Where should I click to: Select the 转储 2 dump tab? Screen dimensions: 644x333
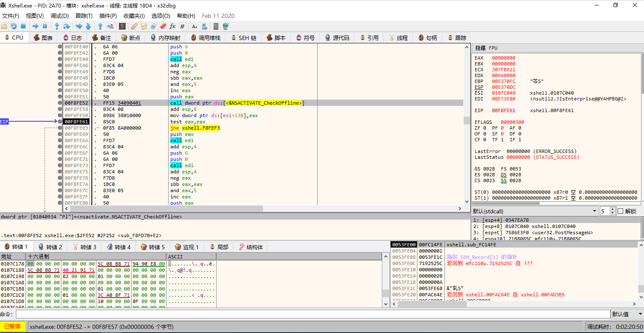pyautogui.click(x=51, y=247)
